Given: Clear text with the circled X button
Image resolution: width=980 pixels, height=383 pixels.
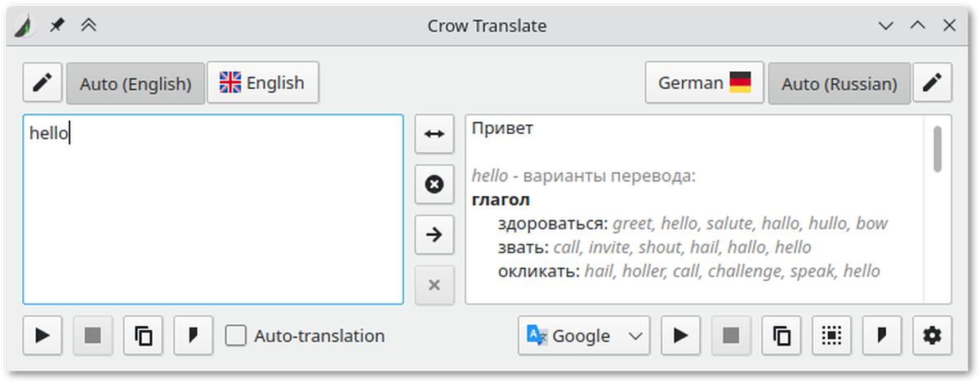Looking at the screenshot, I should point(434,185).
